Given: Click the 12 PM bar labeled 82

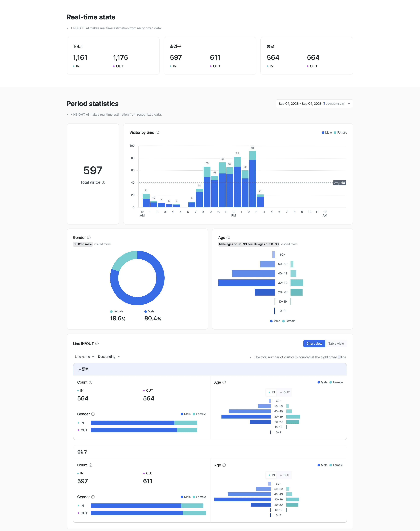Looking at the screenshot, I should (237, 182).
